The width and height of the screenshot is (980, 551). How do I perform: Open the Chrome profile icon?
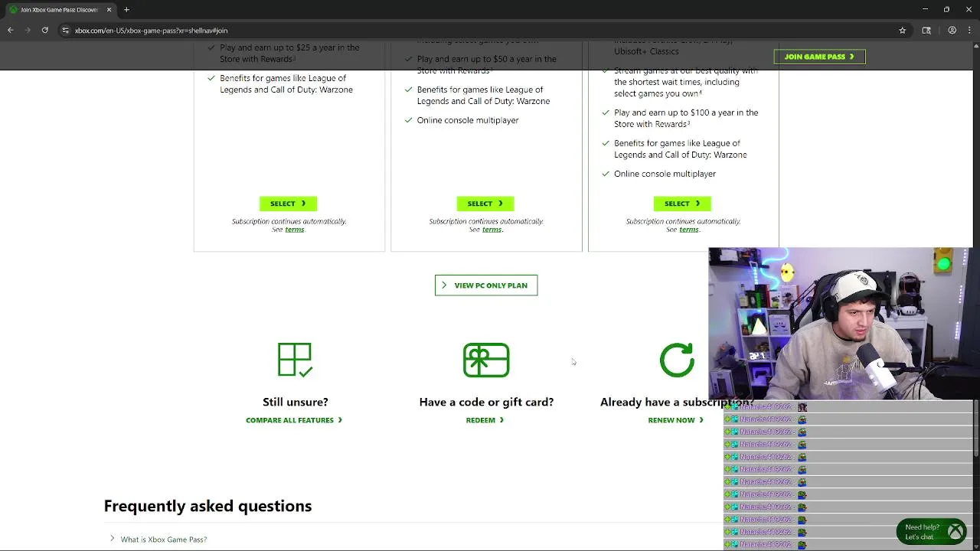[x=952, y=31]
